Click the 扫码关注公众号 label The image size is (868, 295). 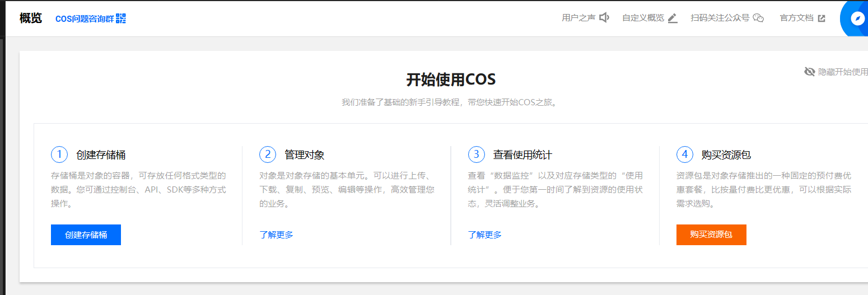(720, 18)
